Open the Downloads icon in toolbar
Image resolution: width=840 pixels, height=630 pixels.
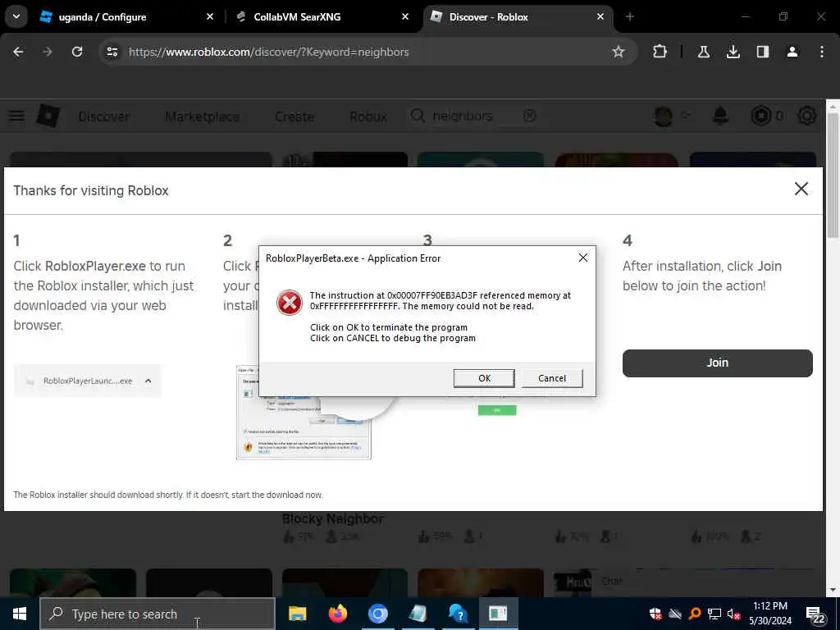[x=733, y=52]
